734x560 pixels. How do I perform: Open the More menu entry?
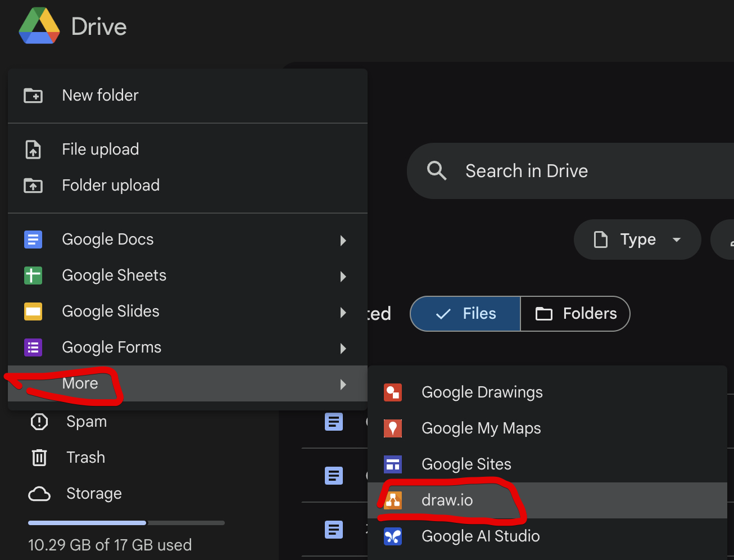pos(188,383)
